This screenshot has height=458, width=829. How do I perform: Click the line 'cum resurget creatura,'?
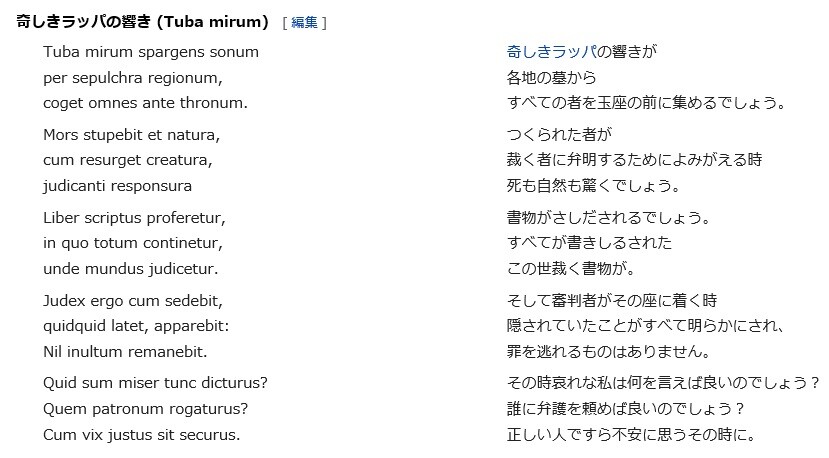point(128,160)
